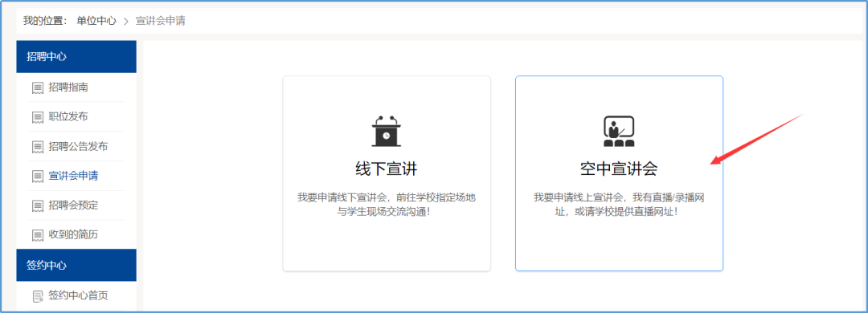Image resolution: width=868 pixels, height=313 pixels.
Task: Choose the 线下宣讲 card title
Action: coord(387,169)
